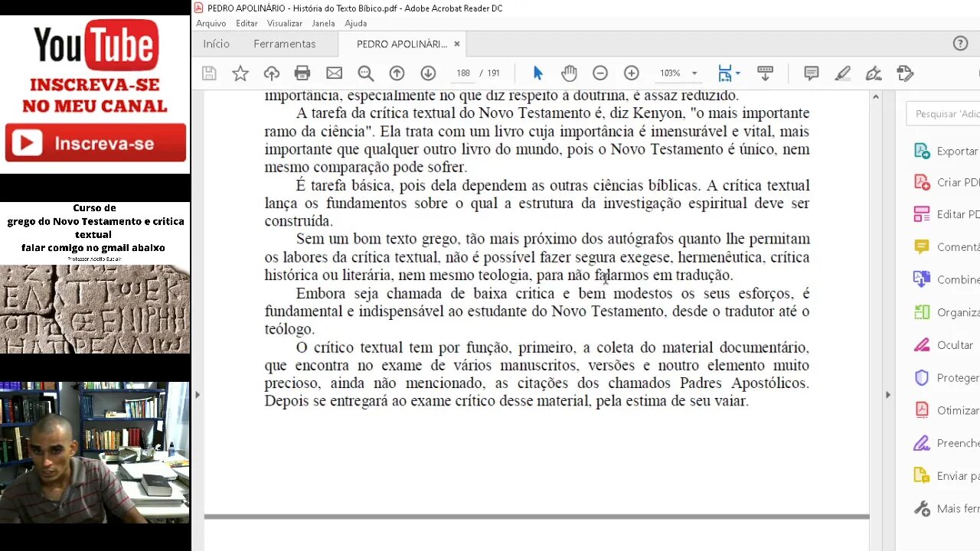The height and width of the screenshot is (551, 980).
Task: Activate the Hand pan tool
Action: pos(569,73)
